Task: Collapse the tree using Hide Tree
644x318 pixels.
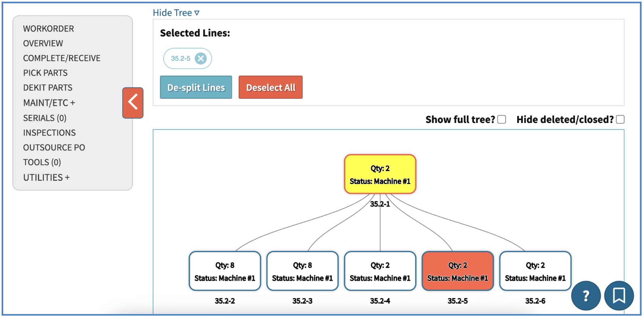Action: [x=176, y=13]
